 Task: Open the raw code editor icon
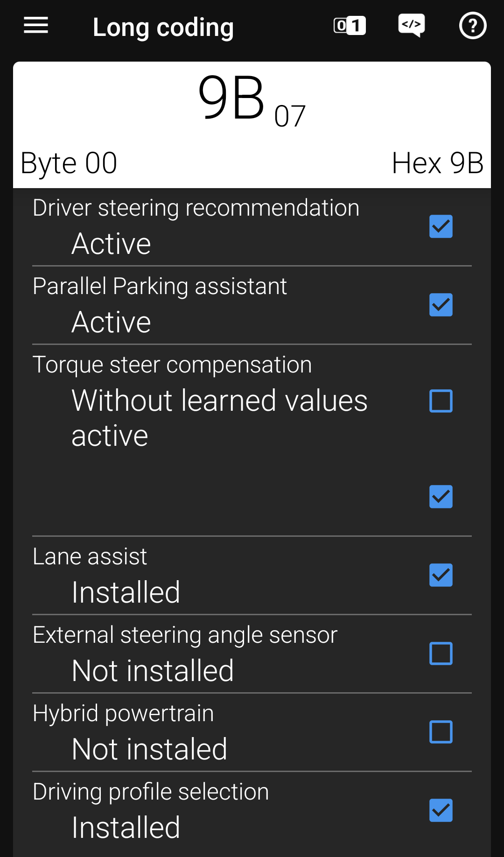411,26
